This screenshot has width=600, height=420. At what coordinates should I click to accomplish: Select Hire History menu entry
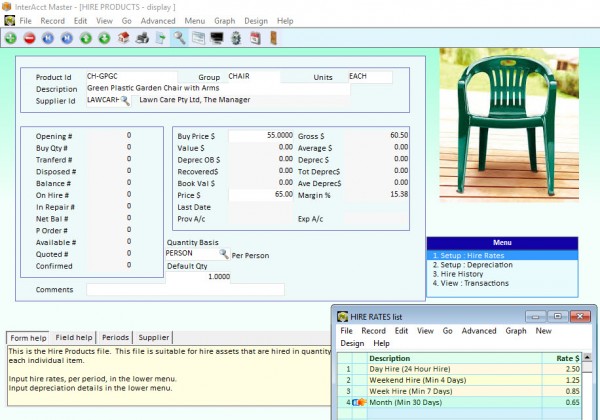[502, 274]
